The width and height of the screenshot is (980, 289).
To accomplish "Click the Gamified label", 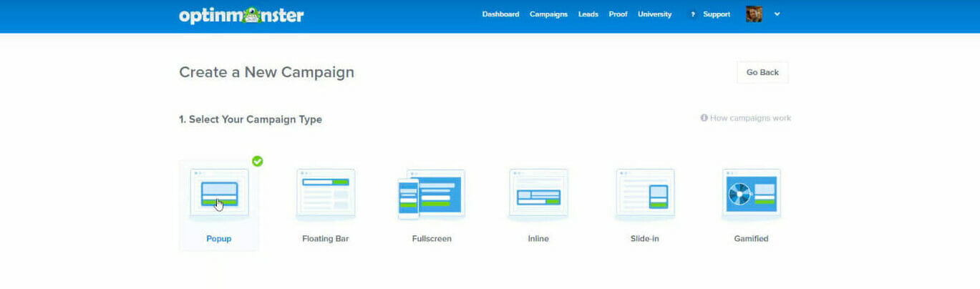I will tap(751, 239).
